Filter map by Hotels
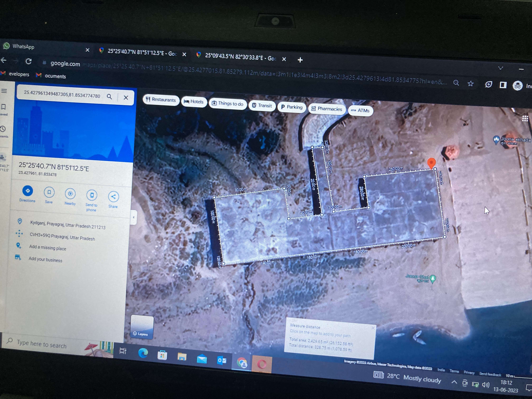 pyautogui.click(x=194, y=101)
